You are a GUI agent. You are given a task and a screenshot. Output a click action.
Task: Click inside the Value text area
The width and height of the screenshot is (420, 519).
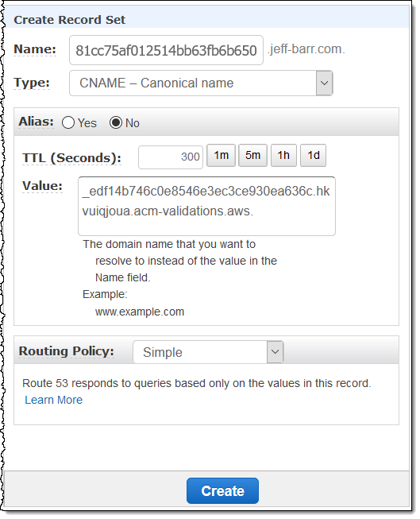click(206, 206)
